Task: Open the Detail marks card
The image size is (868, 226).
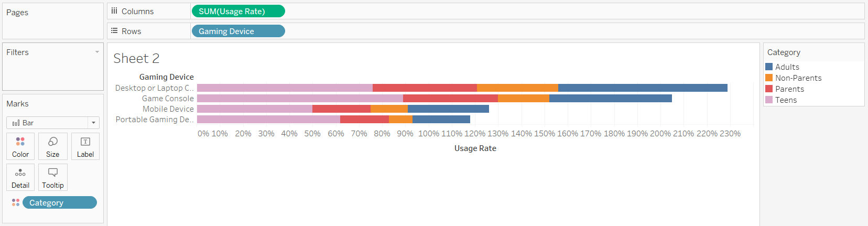Action: [x=20, y=173]
